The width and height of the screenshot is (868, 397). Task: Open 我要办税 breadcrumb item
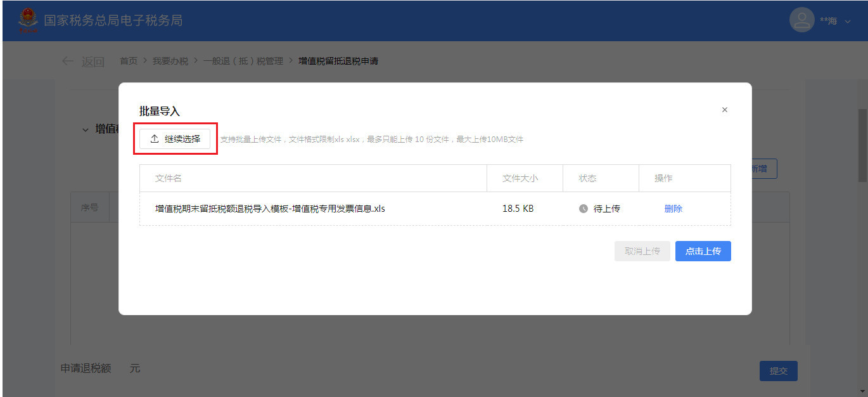click(170, 61)
